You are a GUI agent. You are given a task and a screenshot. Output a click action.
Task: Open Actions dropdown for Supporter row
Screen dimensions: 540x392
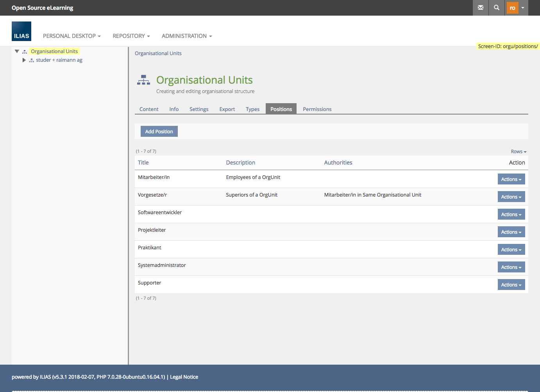[511, 285]
